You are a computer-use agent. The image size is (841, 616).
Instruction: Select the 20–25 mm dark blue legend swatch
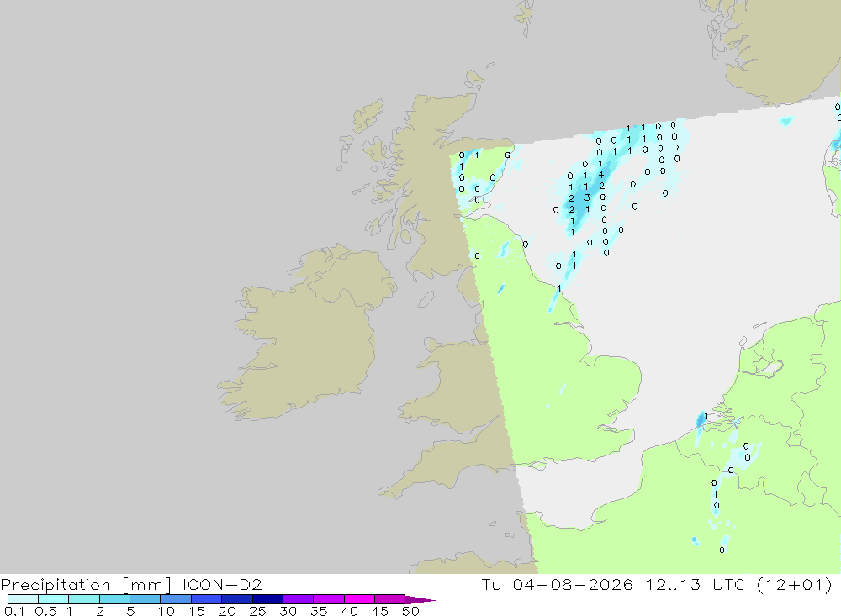[237, 599]
